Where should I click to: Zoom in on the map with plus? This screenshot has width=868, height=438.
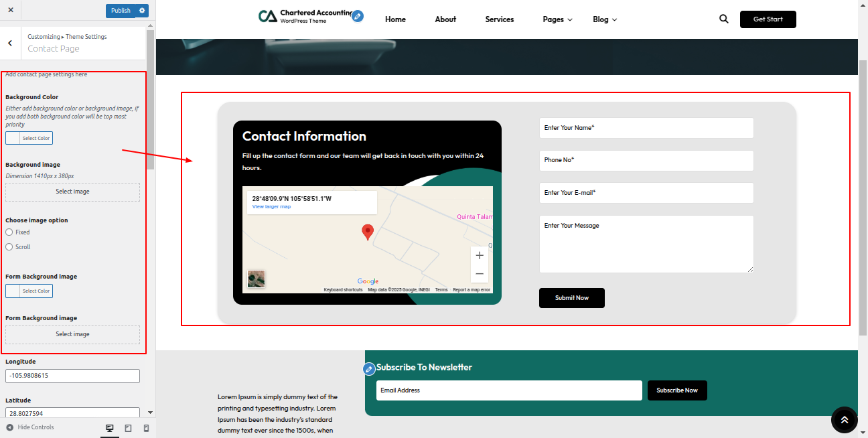(x=480, y=256)
